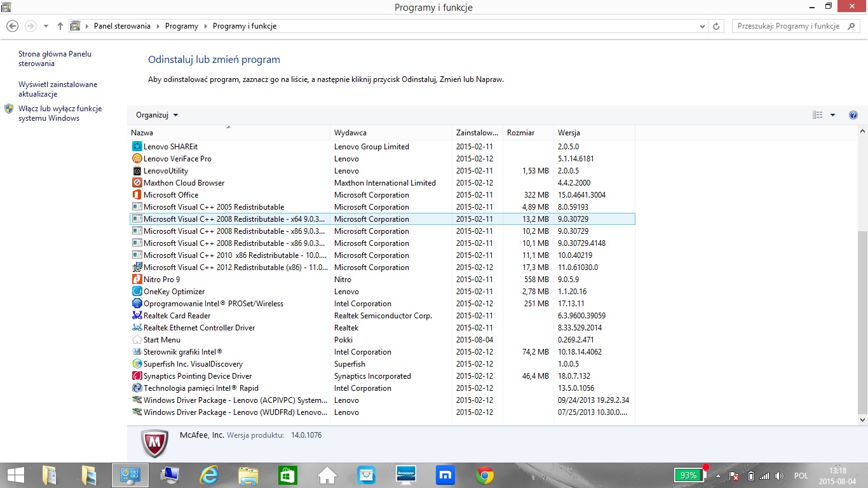Click the Synaptics Pointing Device Driver icon

coord(137,376)
